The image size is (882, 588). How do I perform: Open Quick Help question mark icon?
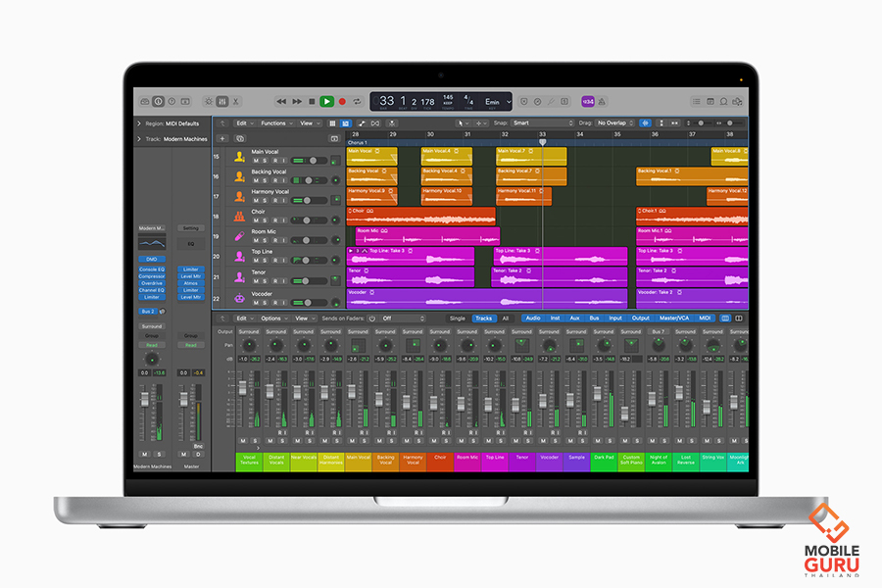171,102
